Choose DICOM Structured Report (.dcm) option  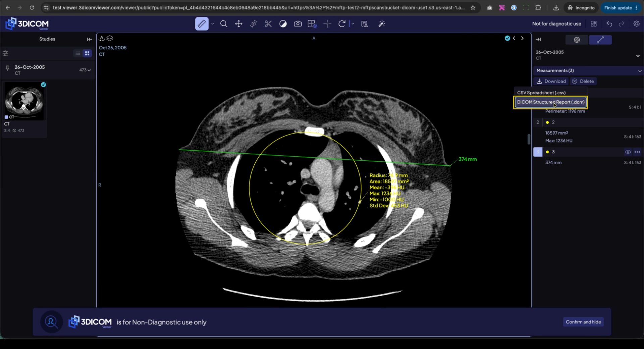tap(550, 102)
